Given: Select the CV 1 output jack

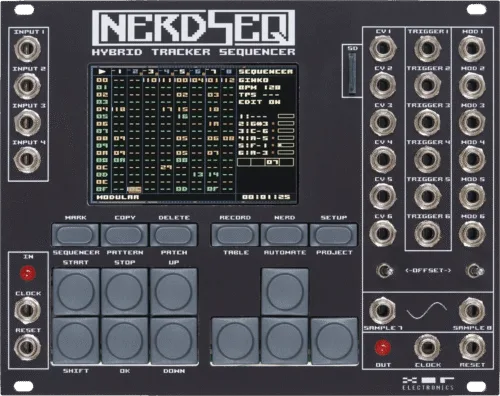Looking at the screenshot, I should pos(383,48).
